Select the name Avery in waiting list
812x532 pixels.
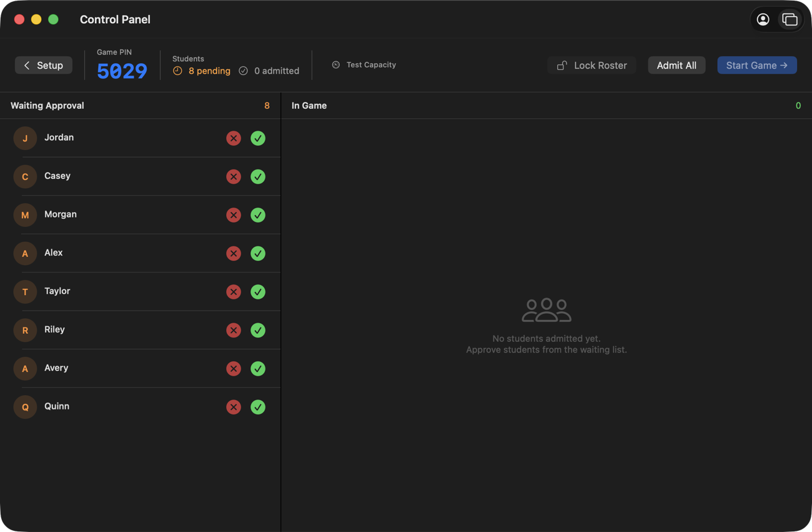point(56,368)
